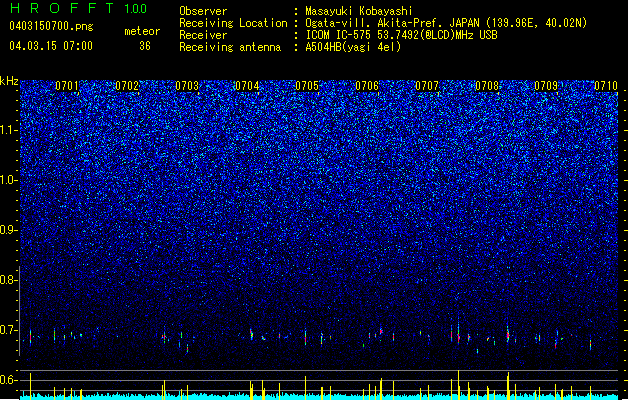Select the meteor count value 36
629x400 pixels.
pyautogui.click(x=145, y=46)
